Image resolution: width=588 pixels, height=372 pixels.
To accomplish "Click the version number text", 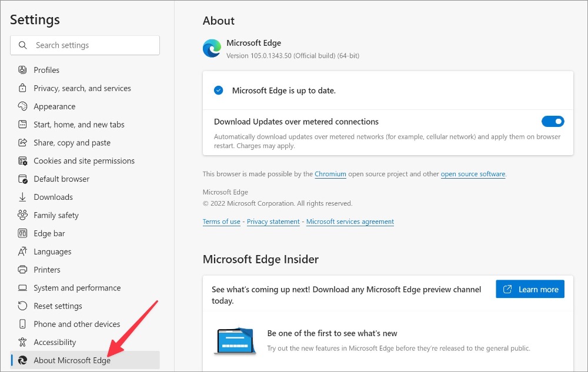I will coord(292,56).
